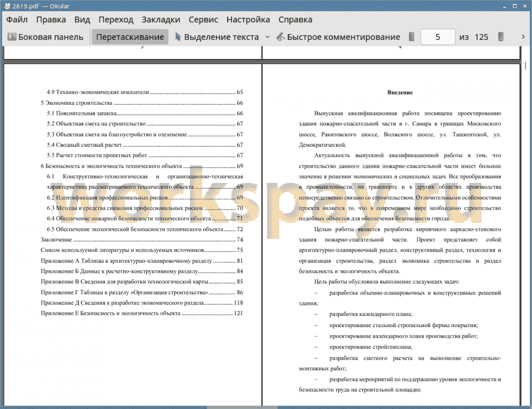This screenshot has width=532, height=409.
Task: Click the 'Введение' heading
Action: [x=400, y=93]
